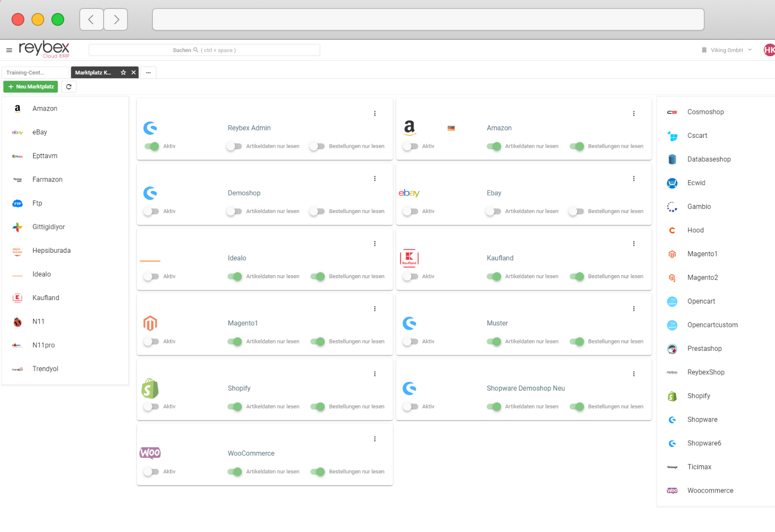Open more options menu for Ebay card
This screenshot has height=532, width=775.
tap(634, 179)
